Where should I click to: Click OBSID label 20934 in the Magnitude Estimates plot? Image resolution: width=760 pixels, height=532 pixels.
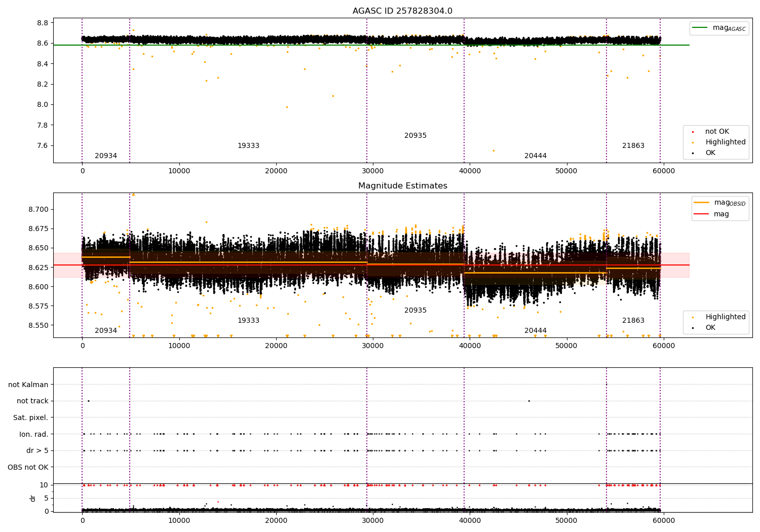click(x=106, y=331)
